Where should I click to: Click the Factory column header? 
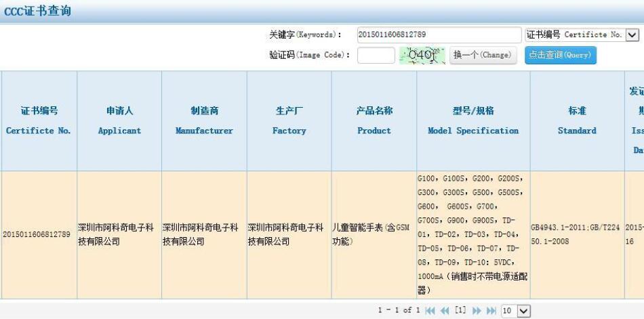(289, 121)
